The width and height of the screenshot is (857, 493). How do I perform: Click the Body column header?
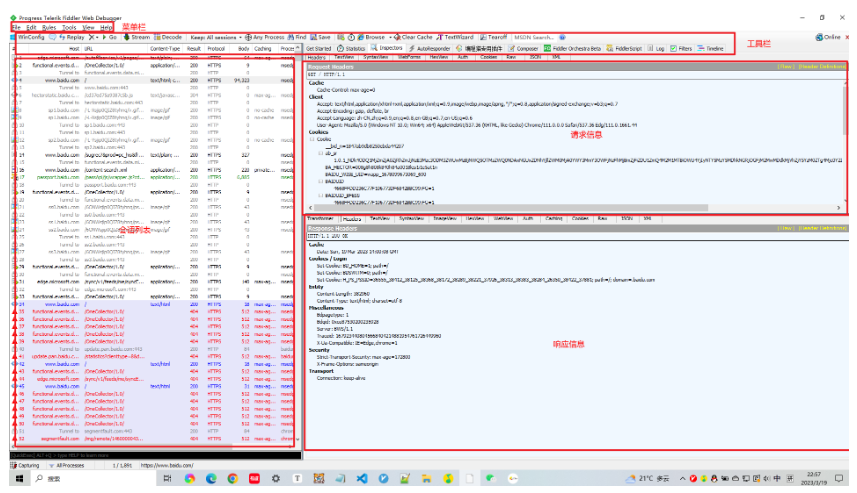point(243,49)
